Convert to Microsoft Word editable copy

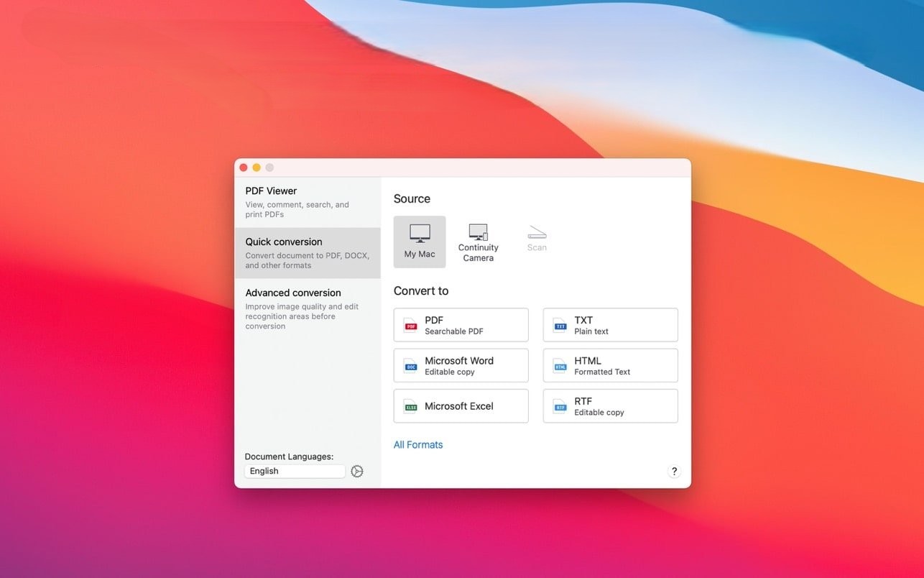461,365
